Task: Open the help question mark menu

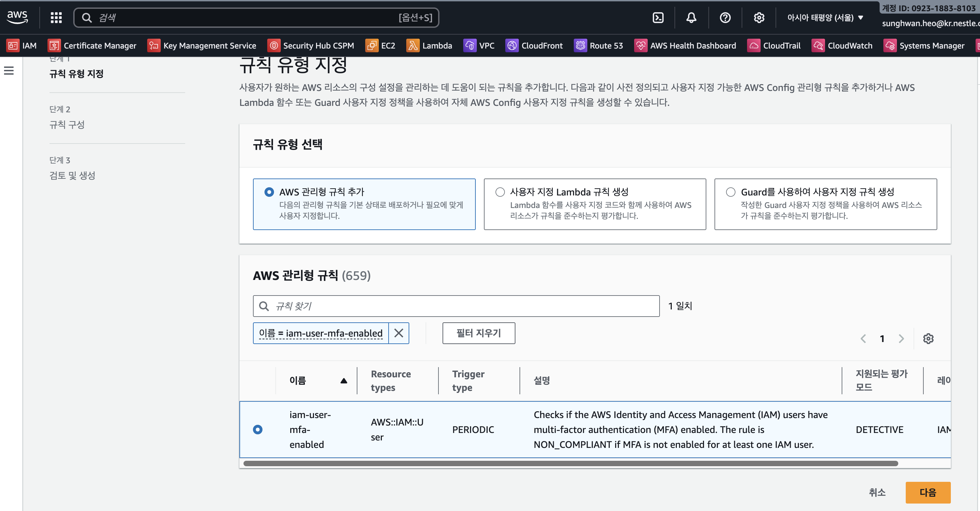Action: click(725, 18)
